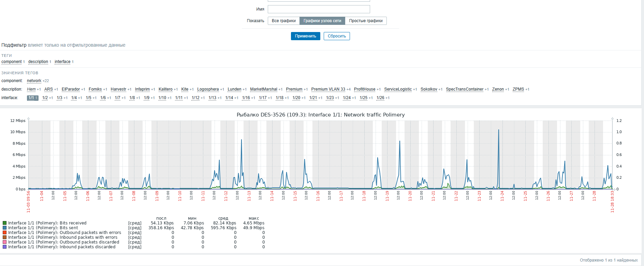The width and height of the screenshot is (644, 266).
Task: Reset the filter with Сбросить button
Action: coord(337,36)
